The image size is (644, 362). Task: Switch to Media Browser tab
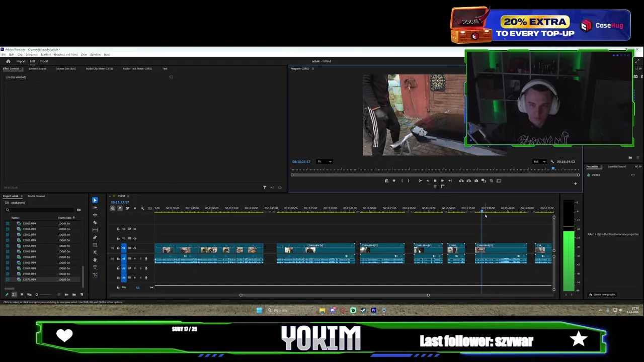(x=36, y=196)
